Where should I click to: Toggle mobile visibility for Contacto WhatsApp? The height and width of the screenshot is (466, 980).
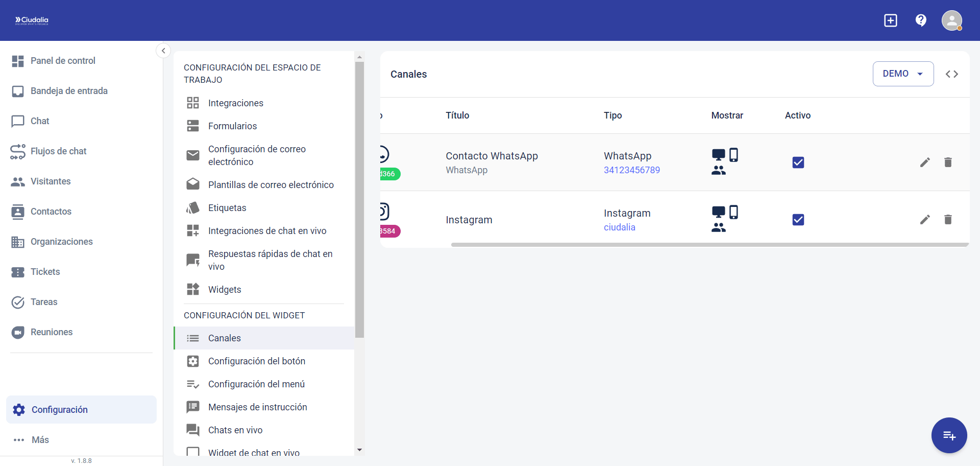click(x=734, y=154)
